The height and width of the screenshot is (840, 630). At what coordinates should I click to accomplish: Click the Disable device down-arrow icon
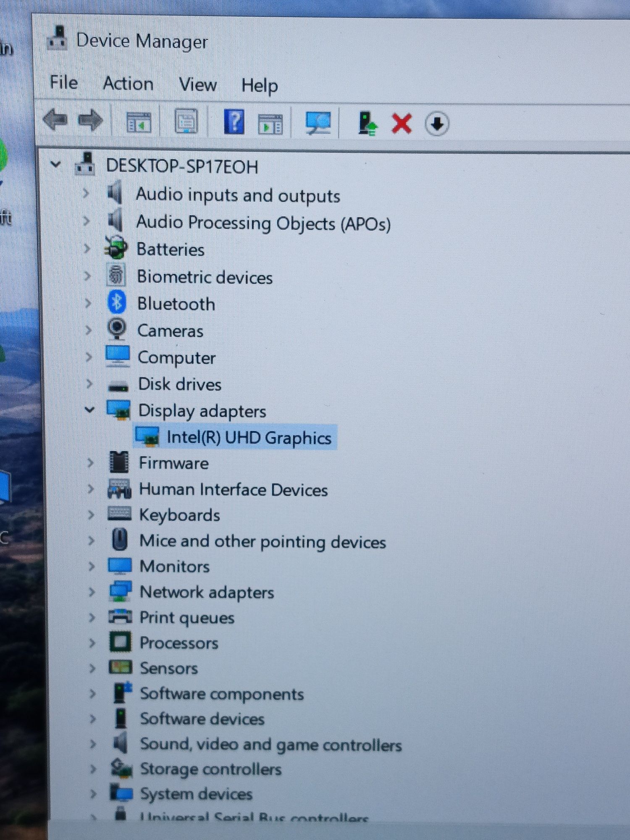click(x=437, y=124)
